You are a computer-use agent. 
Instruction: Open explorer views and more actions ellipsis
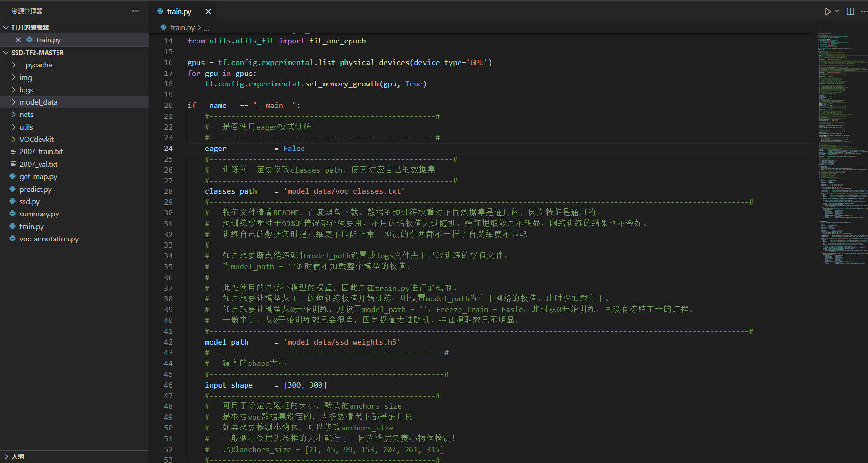(136, 11)
